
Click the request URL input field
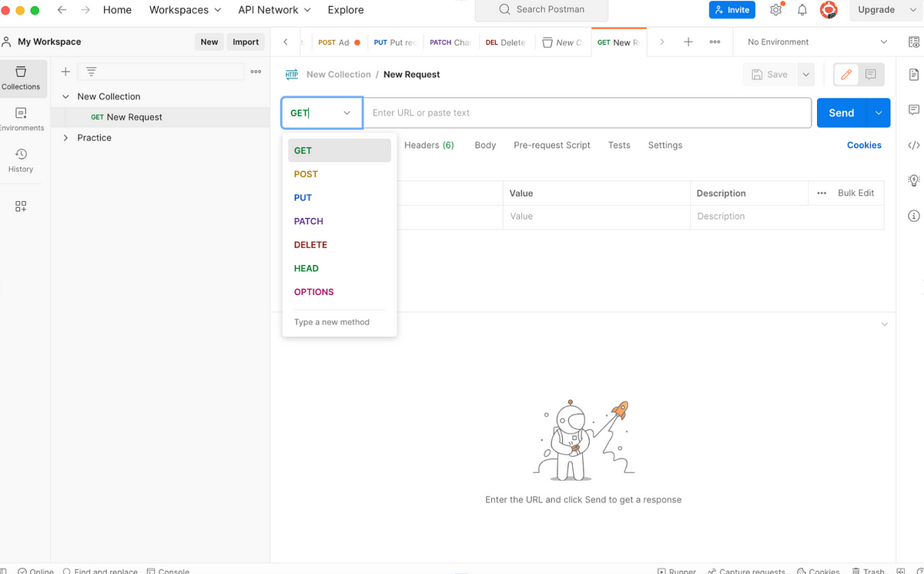click(x=587, y=112)
